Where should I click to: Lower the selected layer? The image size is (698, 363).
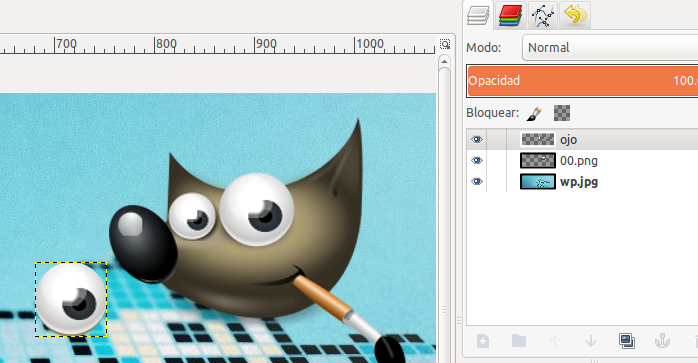pyautogui.click(x=591, y=341)
